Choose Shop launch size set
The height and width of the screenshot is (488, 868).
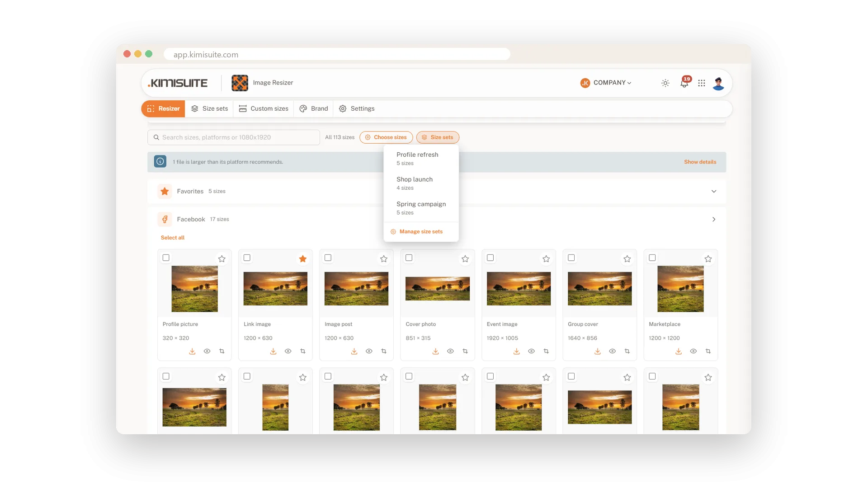coord(421,183)
